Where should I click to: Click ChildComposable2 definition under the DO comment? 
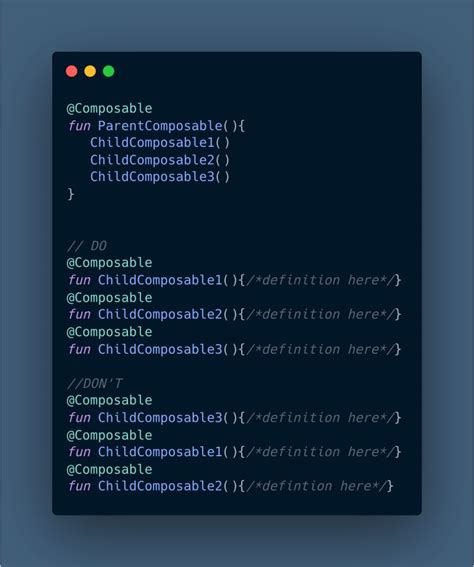pos(160,314)
